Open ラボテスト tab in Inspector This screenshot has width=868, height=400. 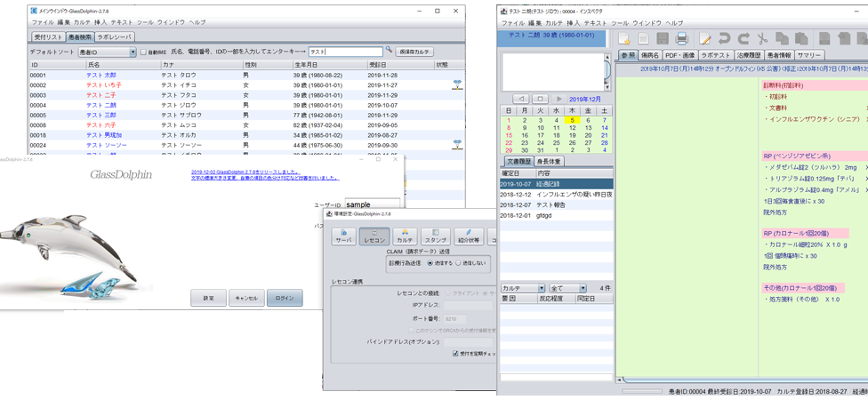pyautogui.click(x=715, y=55)
